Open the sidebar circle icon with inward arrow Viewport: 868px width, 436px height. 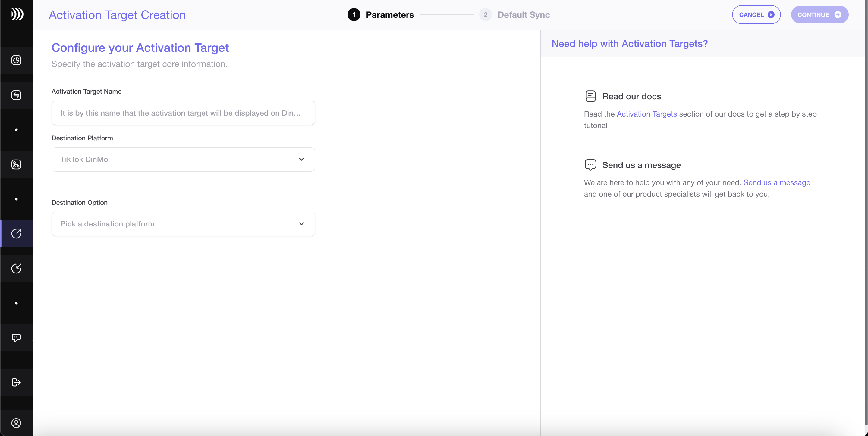(x=16, y=268)
